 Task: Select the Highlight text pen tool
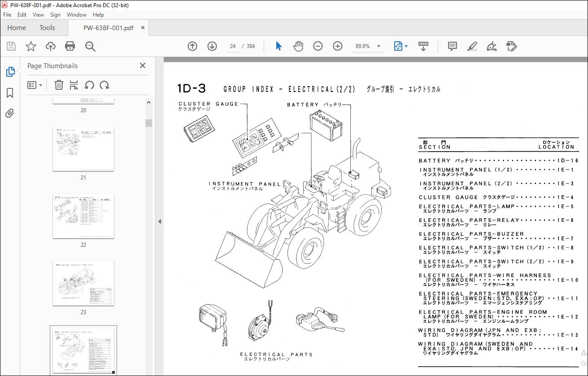coord(472,46)
